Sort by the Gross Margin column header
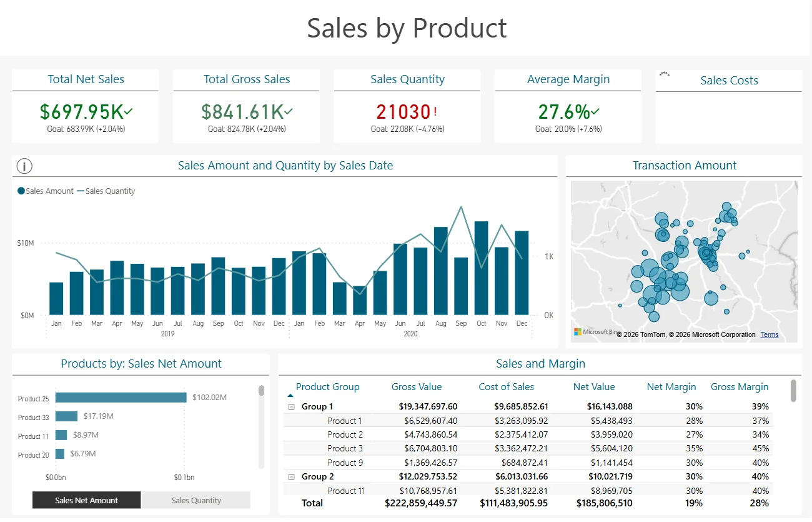The height and width of the screenshot is (522, 812). point(740,387)
